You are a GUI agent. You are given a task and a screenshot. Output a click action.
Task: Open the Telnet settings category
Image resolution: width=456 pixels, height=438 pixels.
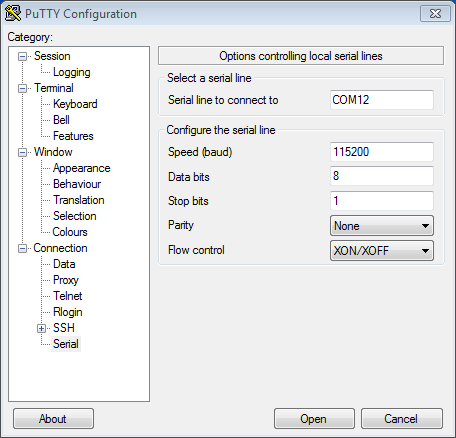click(68, 296)
